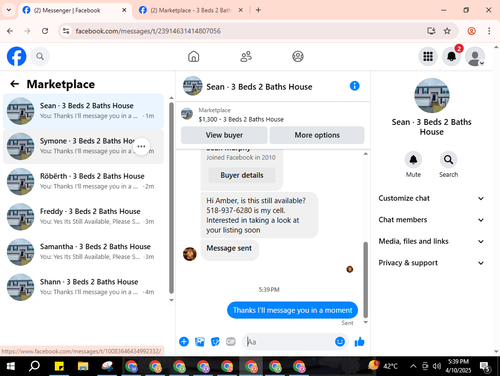Open Samantha conversation in the list
Viewport: 500px width, 376px height.
point(83,252)
